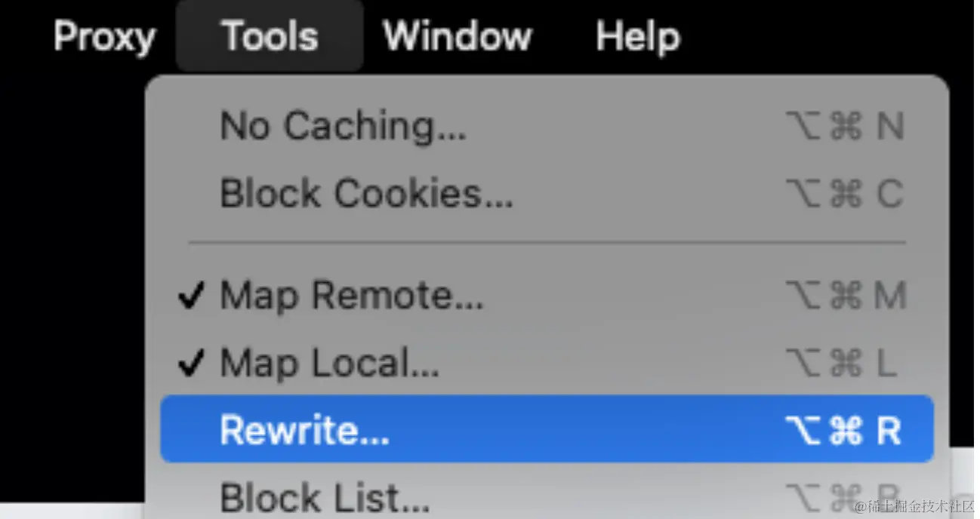Choose the Map Local... entry
The image size is (980, 519).
tap(329, 364)
